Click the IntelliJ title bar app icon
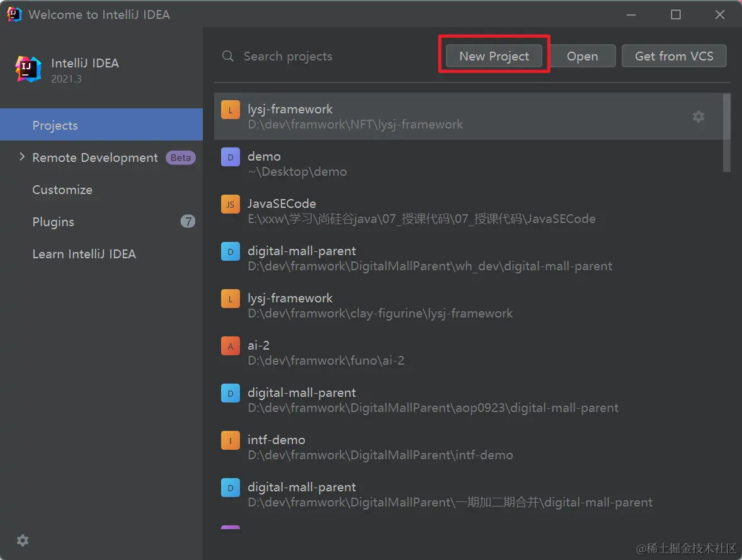Viewport: 742px width, 560px height. click(14, 14)
